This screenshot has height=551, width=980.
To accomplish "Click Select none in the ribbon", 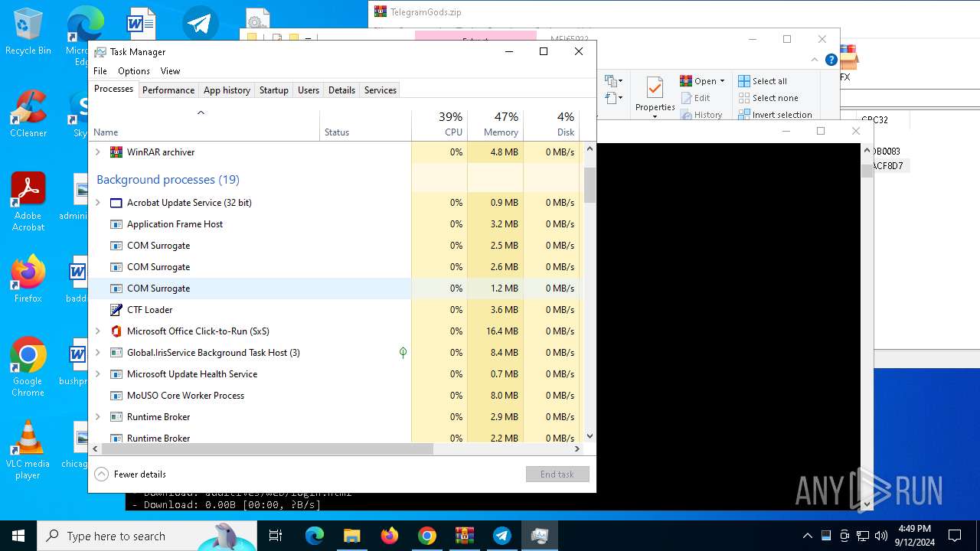I will pyautogui.click(x=768, y=98).
